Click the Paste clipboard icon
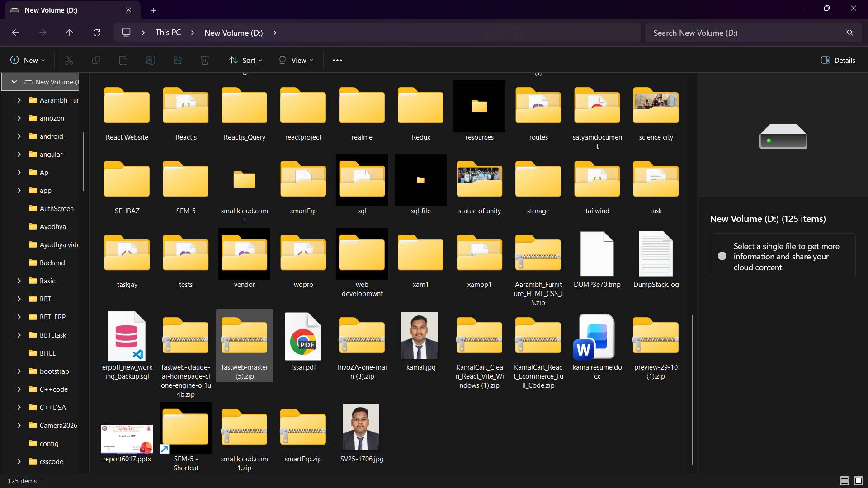 click(x=123, y=60)
